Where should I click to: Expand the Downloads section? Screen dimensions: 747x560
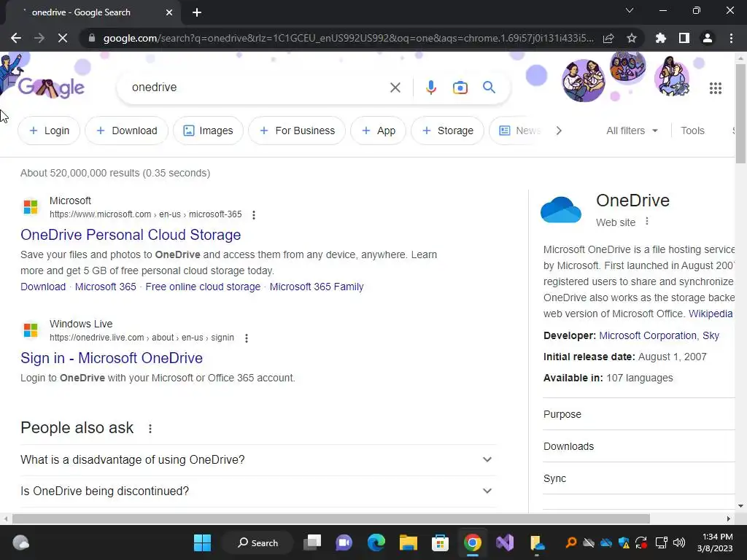pyautogui.click(x=639, y=446)
